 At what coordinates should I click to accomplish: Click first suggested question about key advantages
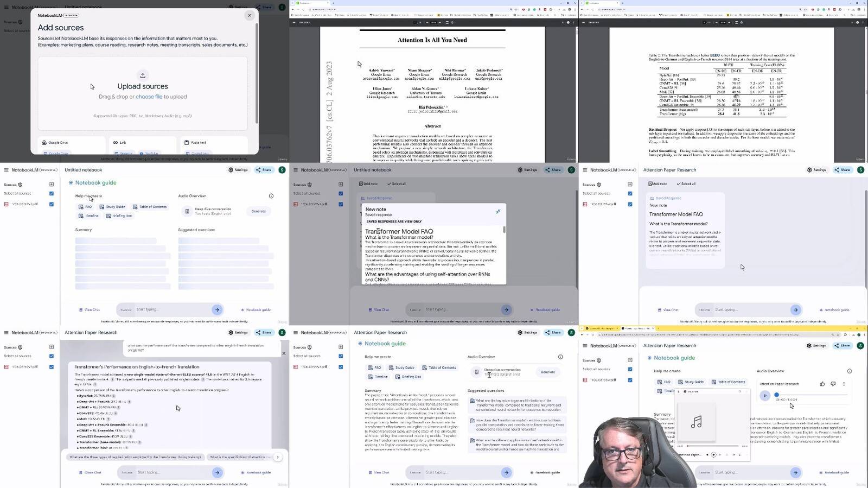[517, 405]
